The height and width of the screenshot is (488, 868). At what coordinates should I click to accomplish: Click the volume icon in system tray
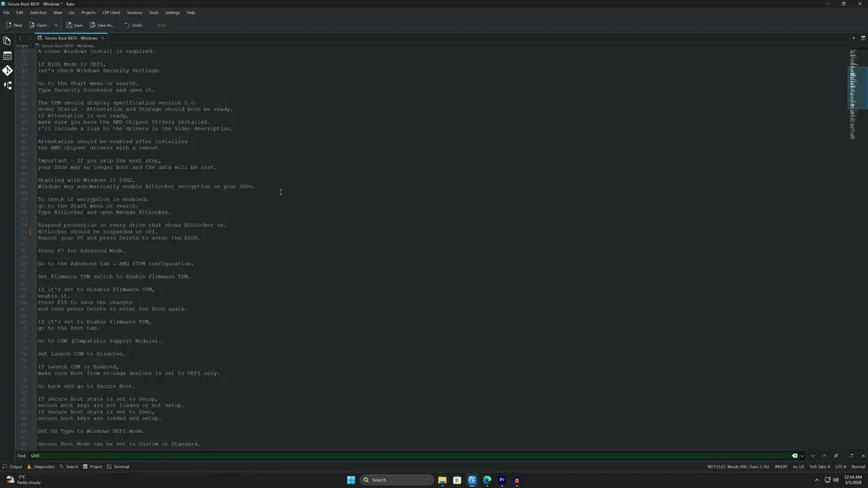click(836, 480)
